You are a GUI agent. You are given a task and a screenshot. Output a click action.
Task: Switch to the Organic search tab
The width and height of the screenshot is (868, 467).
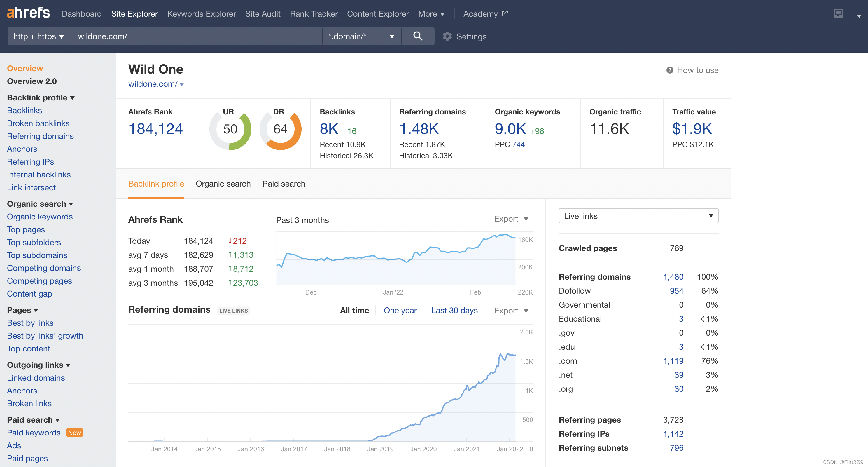[223, 184]
